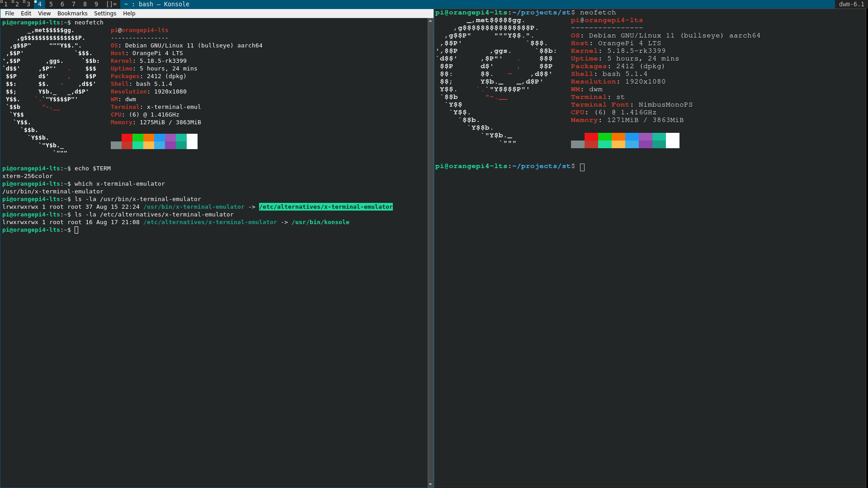Click 'Memory: 1275MiB / 3863MiB' in Konsole
Image resolution: width=868 pixels, height=488 pixels.
click(156, 122)
